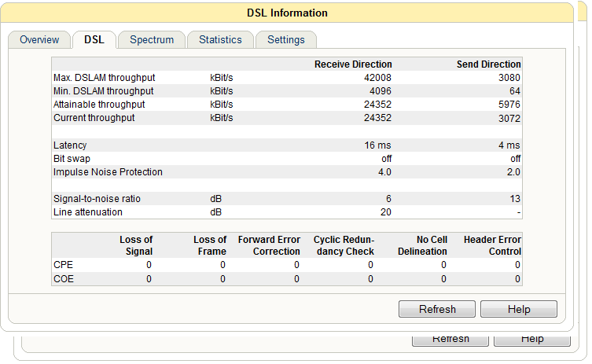Go to the Settings tab
Image resolution: width=592 pixels, height=364 pixels.
(x=286, y=39)
